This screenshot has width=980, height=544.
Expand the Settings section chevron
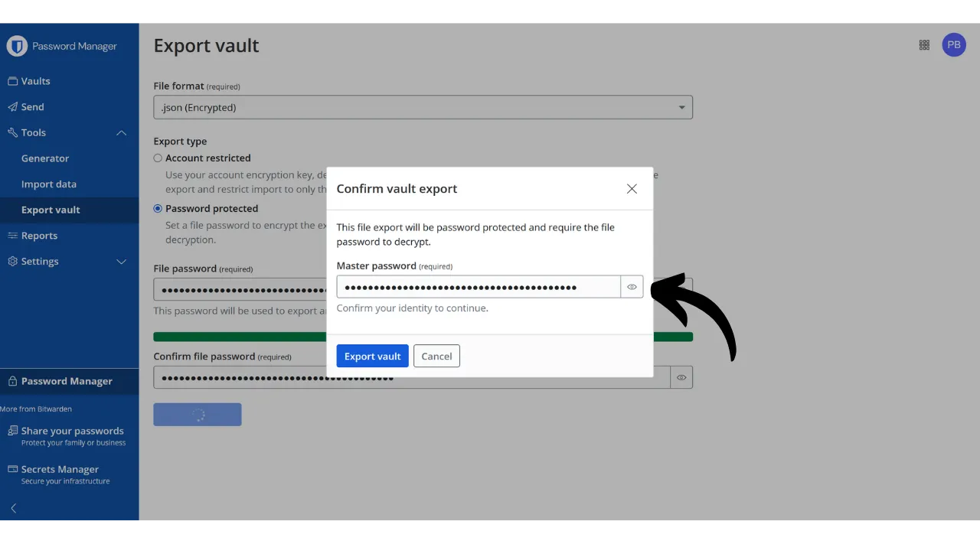(121, 262)
